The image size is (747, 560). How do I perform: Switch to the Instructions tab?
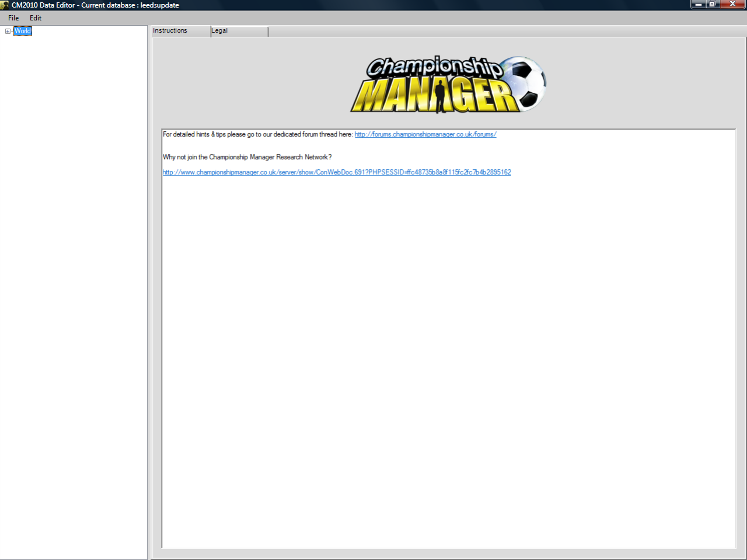coord(181,31)
